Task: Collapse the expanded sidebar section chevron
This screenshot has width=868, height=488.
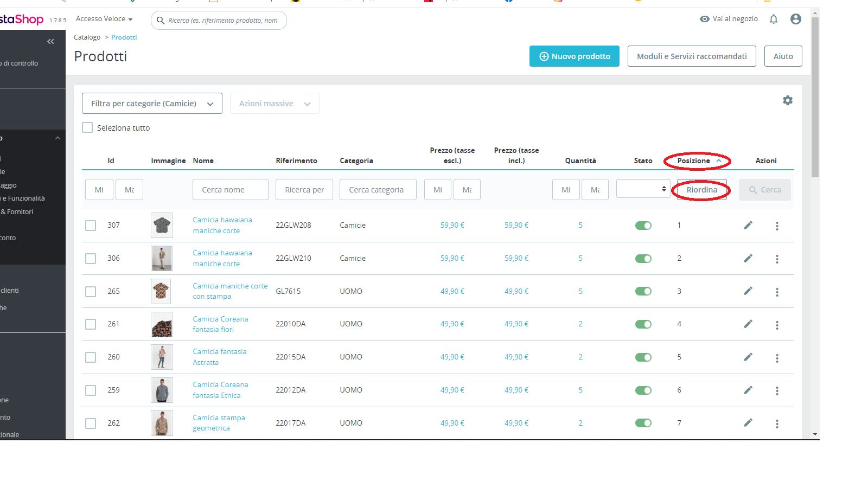Action: (58, 138)
